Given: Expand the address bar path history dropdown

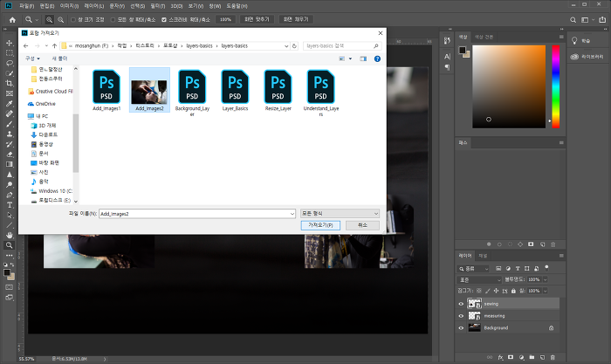Looking at the screenshot, I should (x=286, y=46).
